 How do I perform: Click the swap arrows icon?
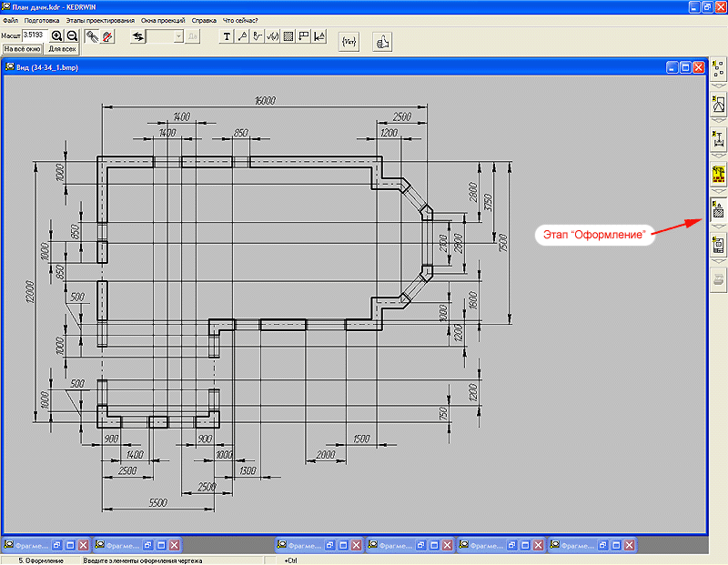pyautogui.click(x=138, y=36)
